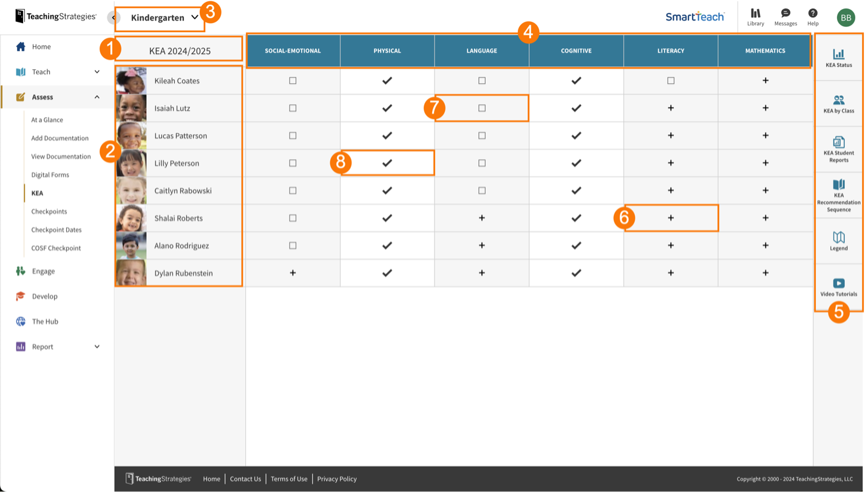Open KEA by Class report icon
Screen dimensions: 868x493
838,101
